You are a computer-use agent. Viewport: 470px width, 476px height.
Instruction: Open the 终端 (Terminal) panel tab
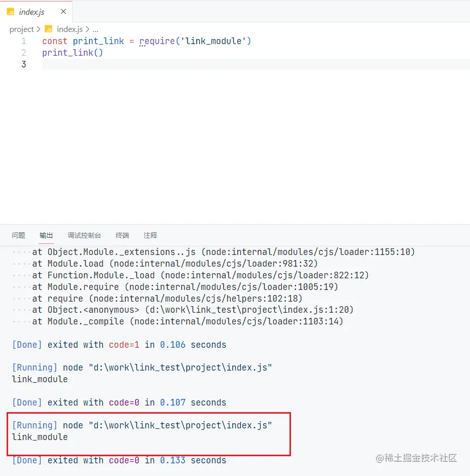tap(122, 235)
